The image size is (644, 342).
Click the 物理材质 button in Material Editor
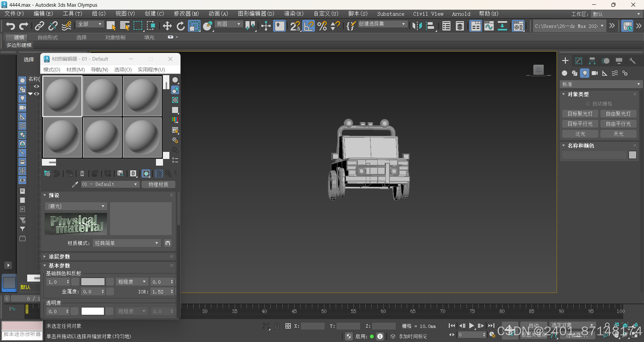[158, 184]
